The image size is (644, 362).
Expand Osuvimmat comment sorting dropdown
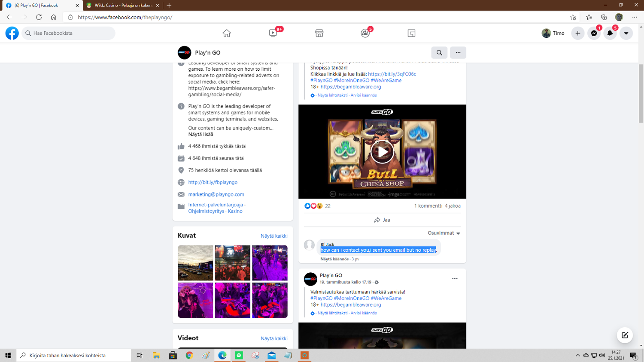point(444,233)
